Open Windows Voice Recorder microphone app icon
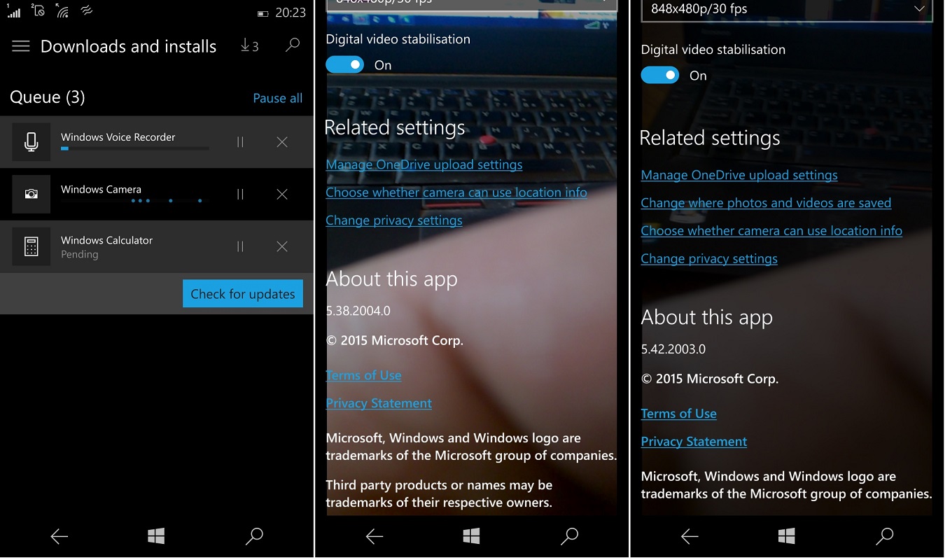Screen dimensions: 950x560 coord(32,142)
